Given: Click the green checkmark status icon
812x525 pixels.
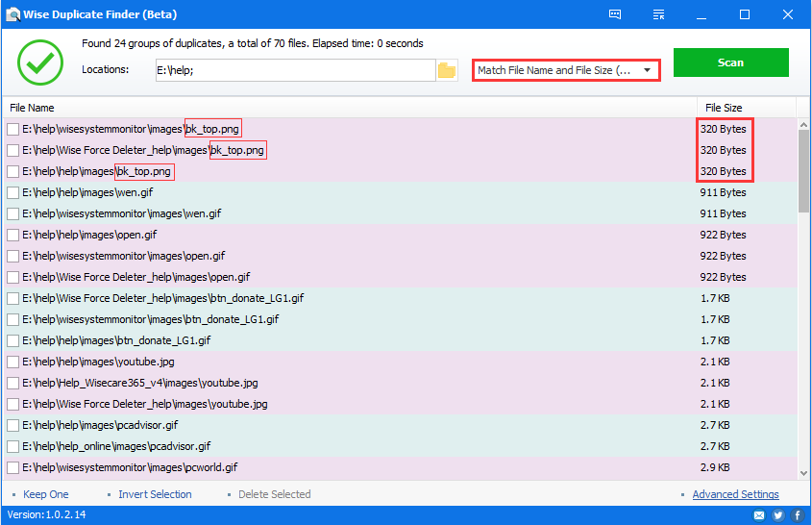Looking at the screenshot, I should click(x=40, y=62).
